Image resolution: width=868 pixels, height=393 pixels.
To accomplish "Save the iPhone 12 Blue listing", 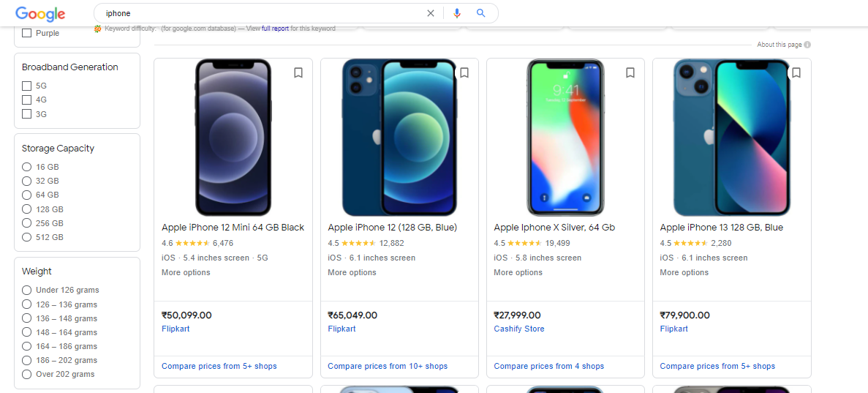I will click(464, 72).
